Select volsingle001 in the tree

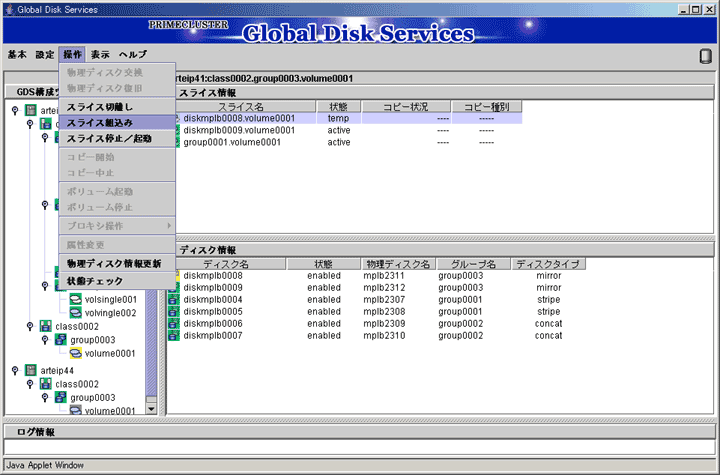pos(111,300)
